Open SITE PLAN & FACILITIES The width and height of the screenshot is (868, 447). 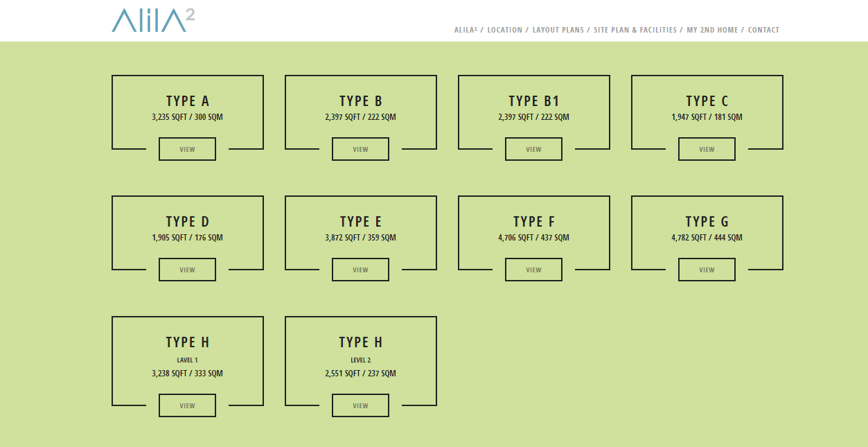tap(634, 30)
